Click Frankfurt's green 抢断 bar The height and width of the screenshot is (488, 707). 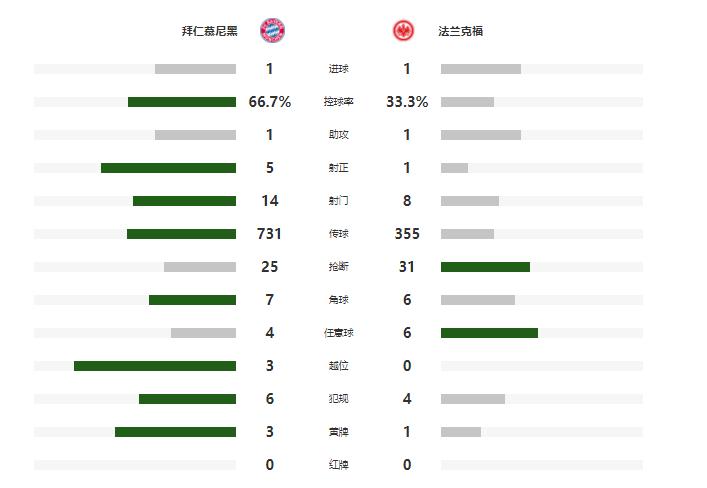(485, 267)
